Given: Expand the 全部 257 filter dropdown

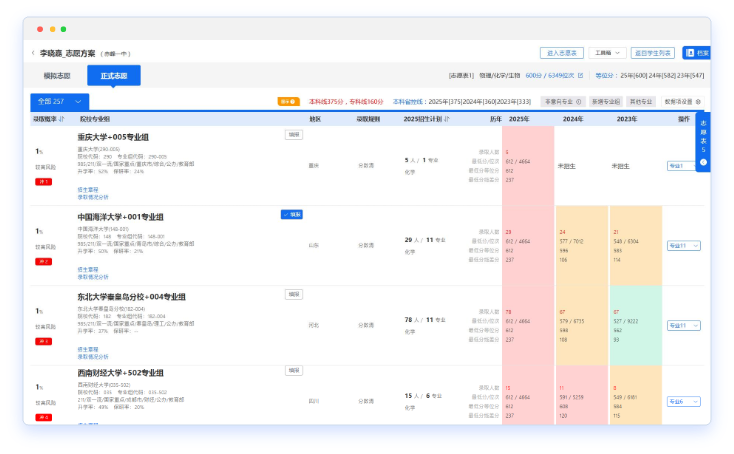Looking at the screenshot, I should 59,101.
